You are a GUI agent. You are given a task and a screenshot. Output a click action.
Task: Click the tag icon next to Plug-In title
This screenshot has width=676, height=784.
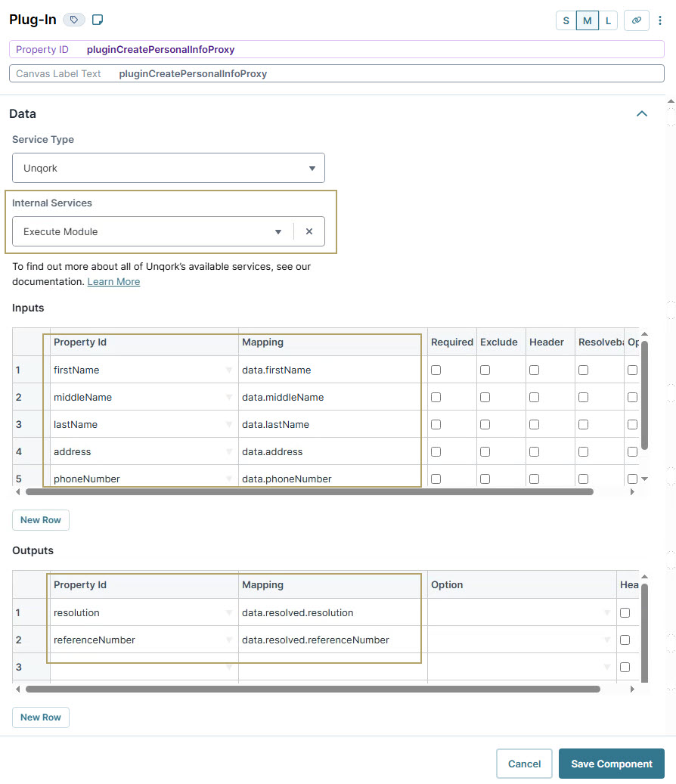[73, 19]
